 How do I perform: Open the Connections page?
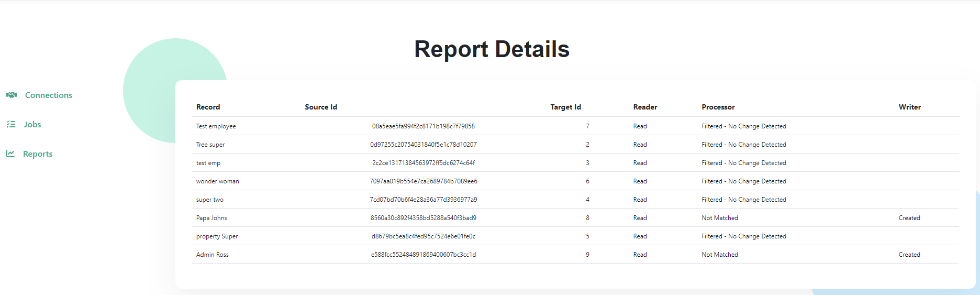(49, 95)
